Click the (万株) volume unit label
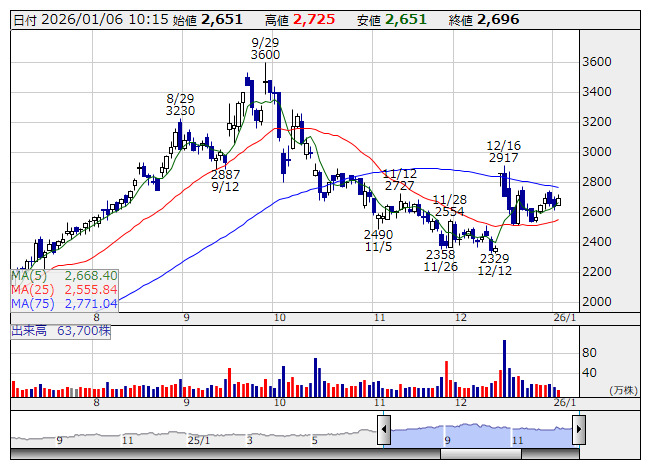Image resolution: width=653 pixels, height=470 pixels. (x=623, y=390)
